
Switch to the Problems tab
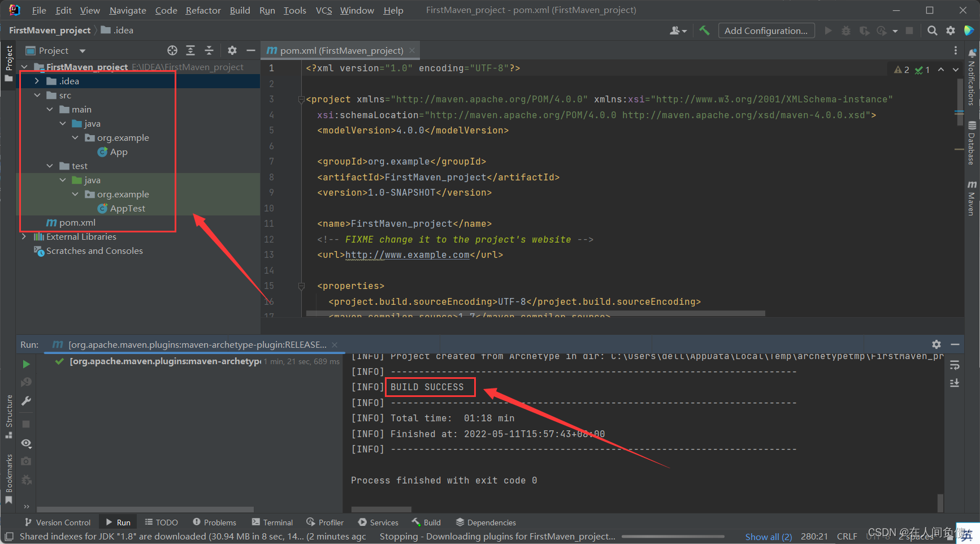(214, 522)
